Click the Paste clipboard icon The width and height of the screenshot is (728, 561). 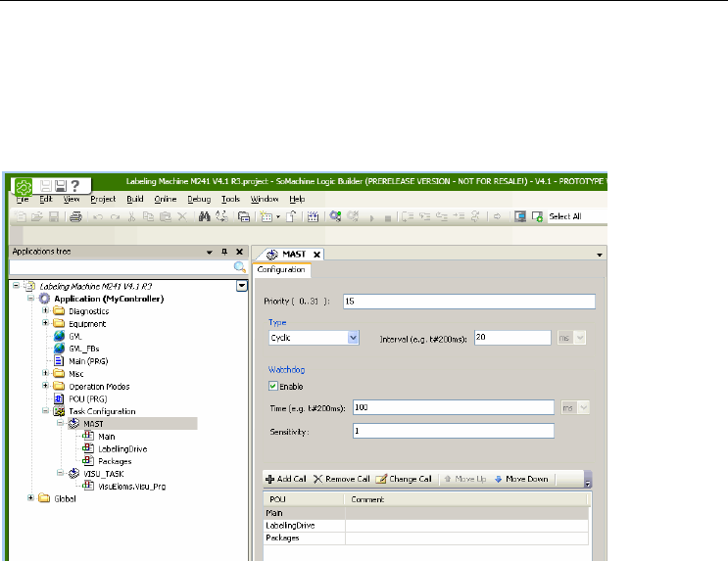pos(166,216)
